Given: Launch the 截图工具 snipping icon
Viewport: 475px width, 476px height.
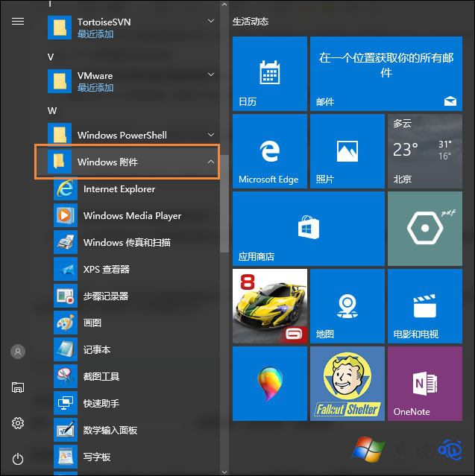Looking at the screenshot, I should tap(66, 376).
